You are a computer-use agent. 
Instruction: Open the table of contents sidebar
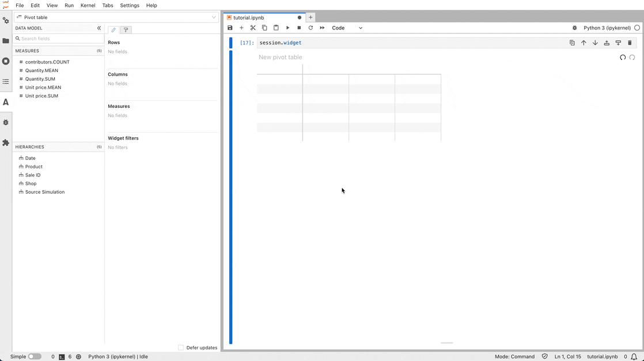click(6, 81)
